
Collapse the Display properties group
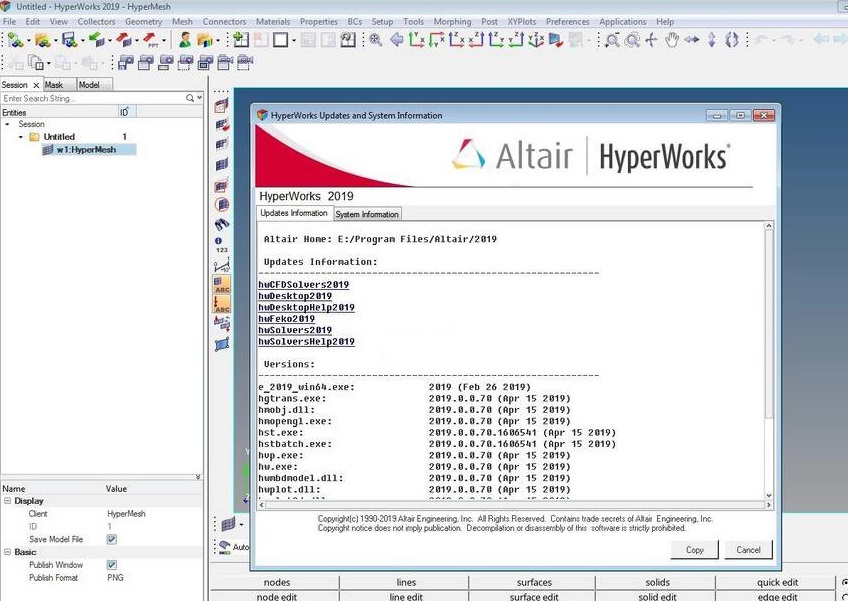(x=8, y=501)
